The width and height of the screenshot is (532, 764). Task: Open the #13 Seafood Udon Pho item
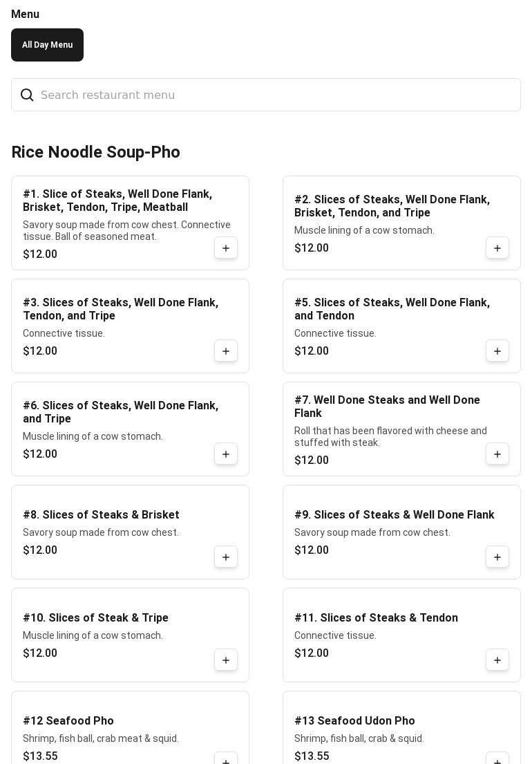point(354,721)
